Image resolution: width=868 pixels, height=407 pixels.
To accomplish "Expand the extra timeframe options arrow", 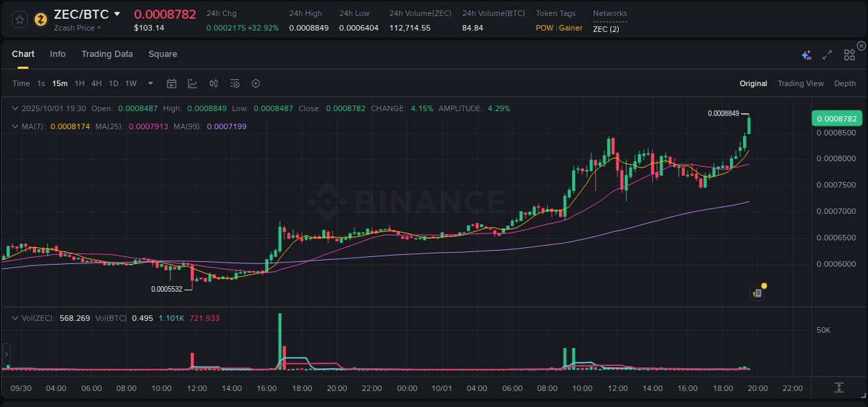I will coord(149,83).
